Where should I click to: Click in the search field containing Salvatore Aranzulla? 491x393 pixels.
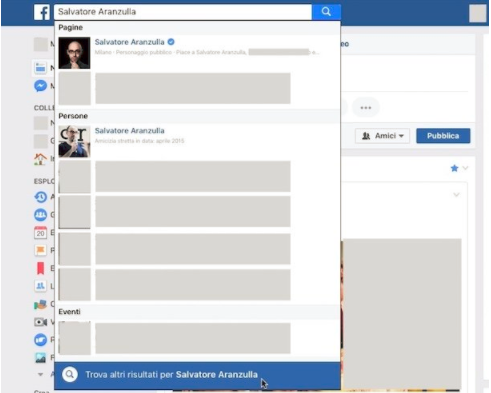click(183, 12)
